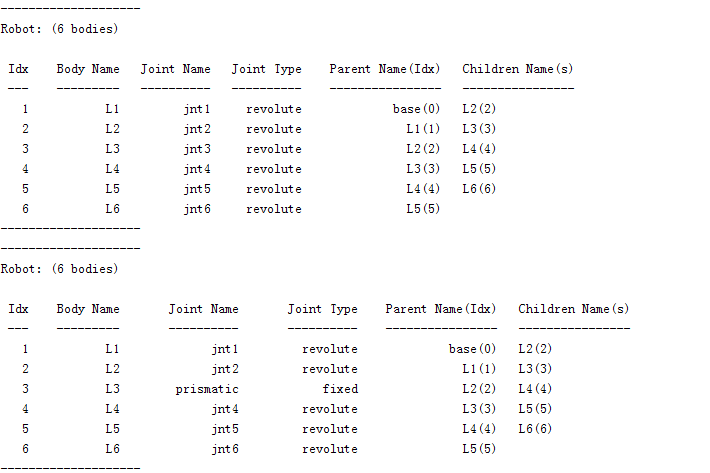This screenshot has width=710, height=473.
Task: Select parent 'L2(2)' in the second table's row 3
Action: coord(479,389)
